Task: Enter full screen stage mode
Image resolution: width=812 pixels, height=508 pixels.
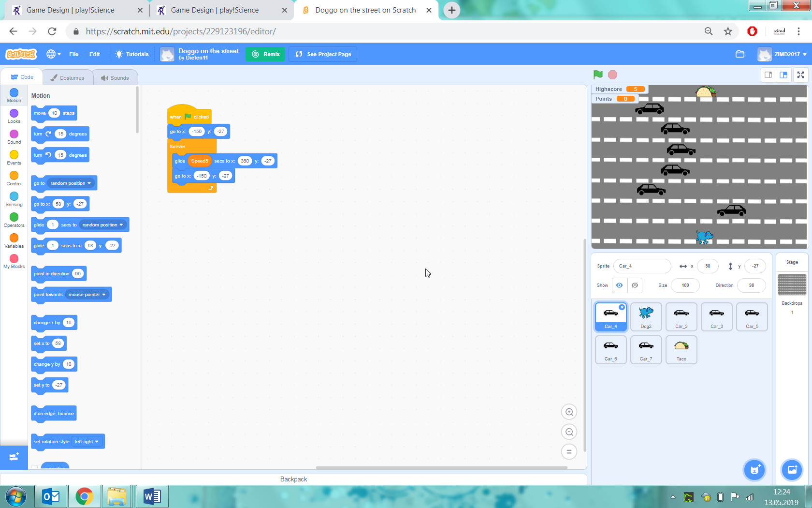Action: pyautogui.click(x=801, y=75)
